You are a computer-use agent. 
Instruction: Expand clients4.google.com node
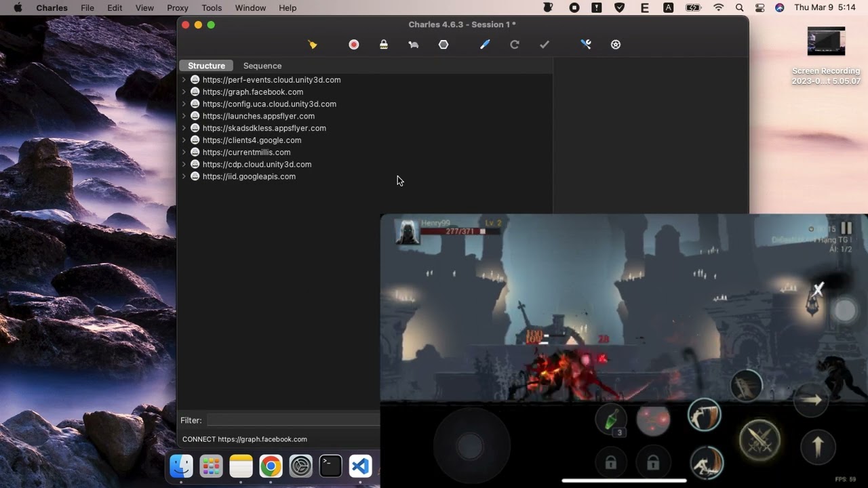click(184, 140)
